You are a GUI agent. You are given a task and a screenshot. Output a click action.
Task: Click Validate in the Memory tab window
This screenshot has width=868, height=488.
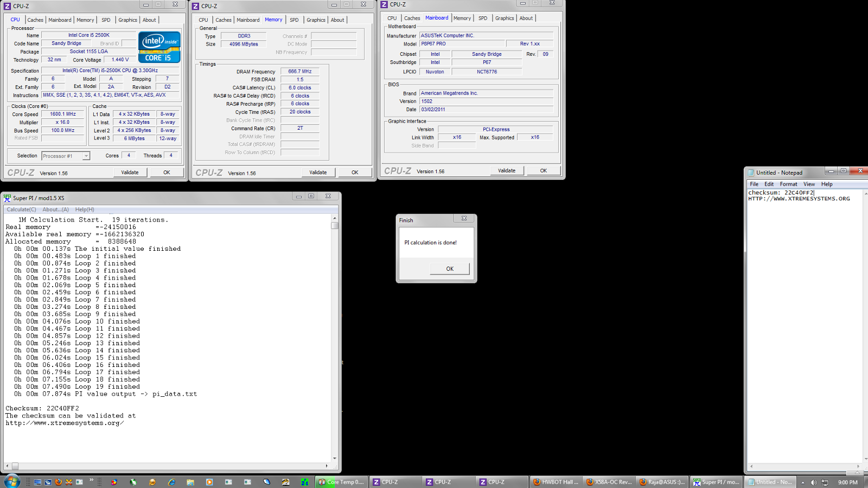coord(318,173)
